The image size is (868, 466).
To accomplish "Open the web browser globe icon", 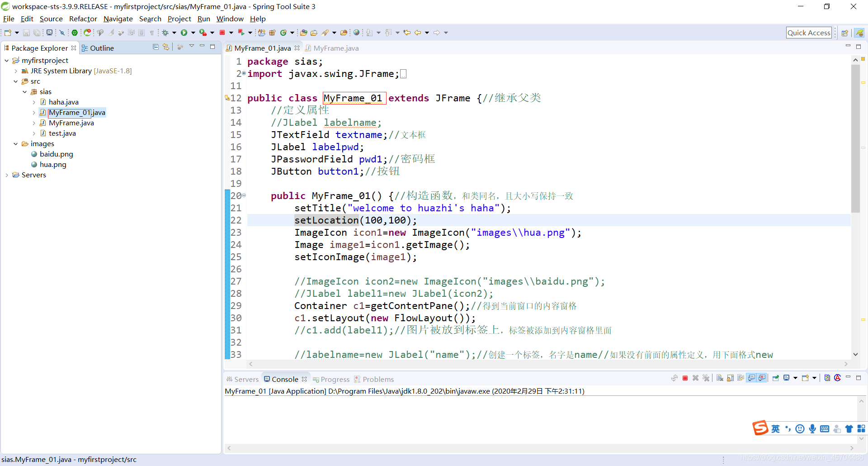I will (x=356, y=33).
